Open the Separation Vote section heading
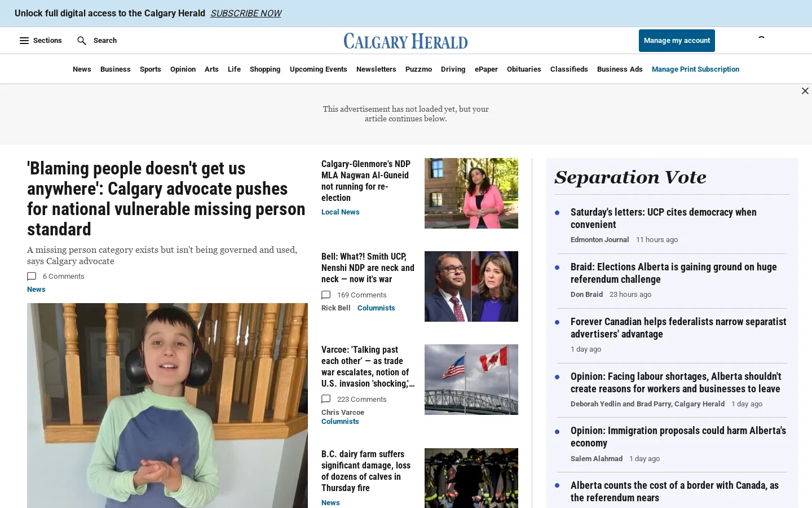812x508 pixels. click(630, 177)
